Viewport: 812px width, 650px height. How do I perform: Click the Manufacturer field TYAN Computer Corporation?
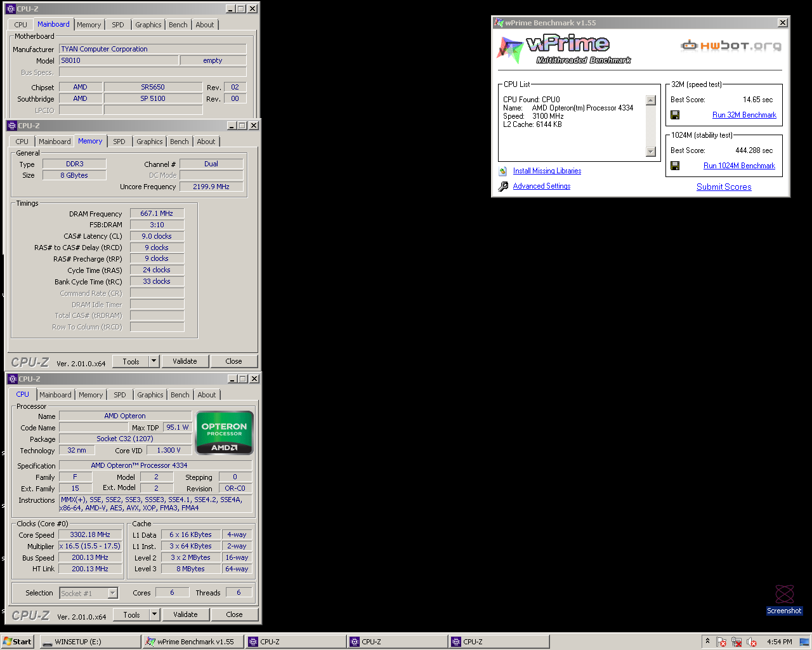pos(152,49)
